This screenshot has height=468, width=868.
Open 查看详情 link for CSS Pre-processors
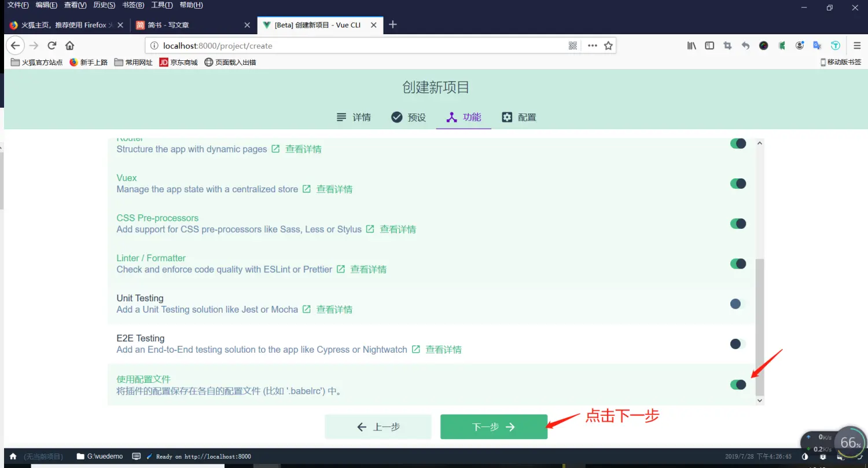coord(398,229)
